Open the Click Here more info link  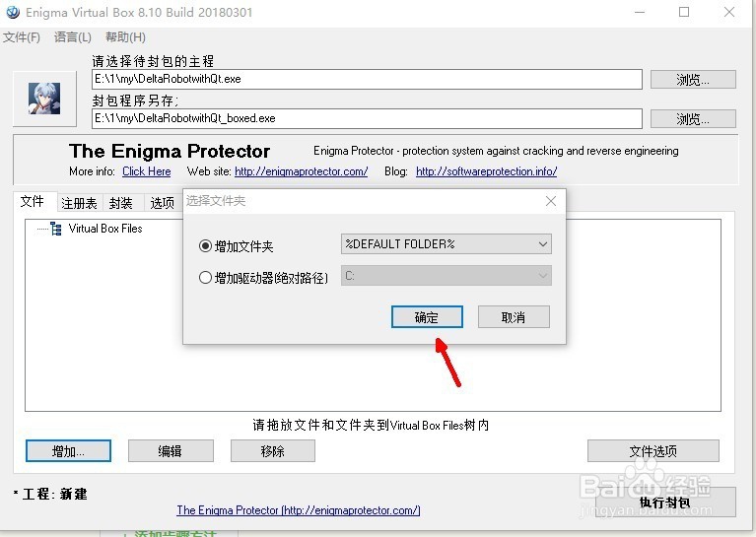pyautogui.click(x=147, y=171)
